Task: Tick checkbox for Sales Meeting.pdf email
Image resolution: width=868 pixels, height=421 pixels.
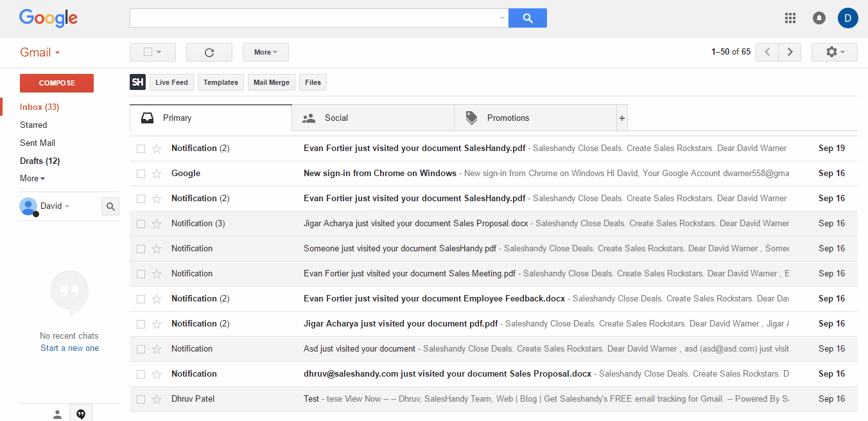Action: (x=141, y=274)
